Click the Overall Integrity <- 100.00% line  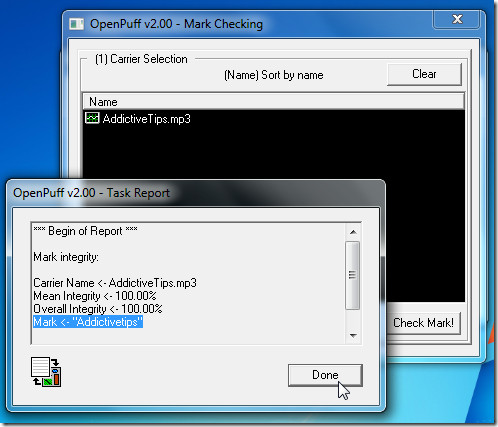pyautogui.click(x=98, y=309)
